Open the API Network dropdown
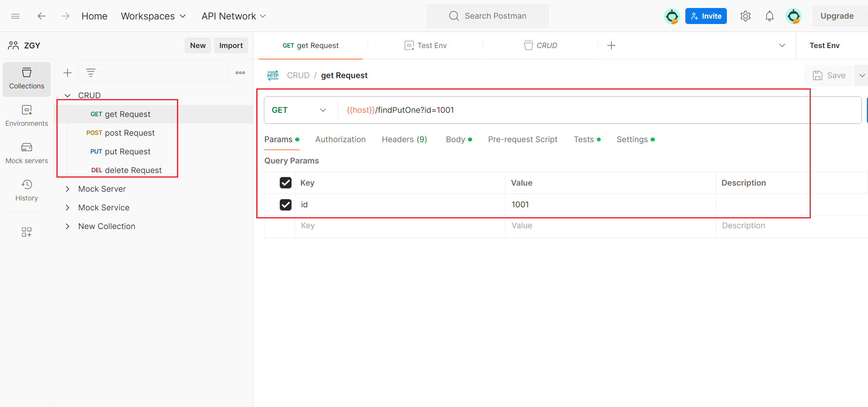 pos(233,16)
